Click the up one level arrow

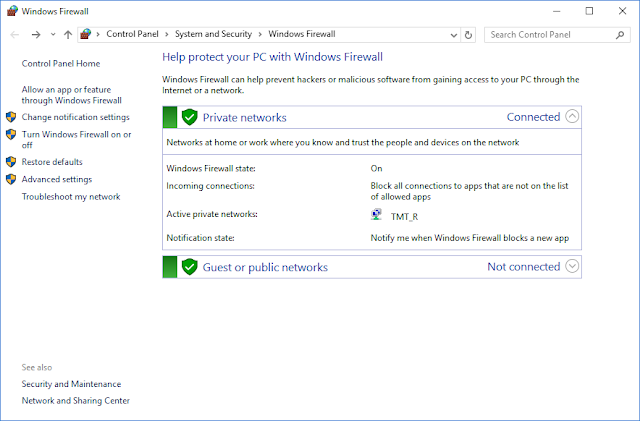(x=67, y=34)
